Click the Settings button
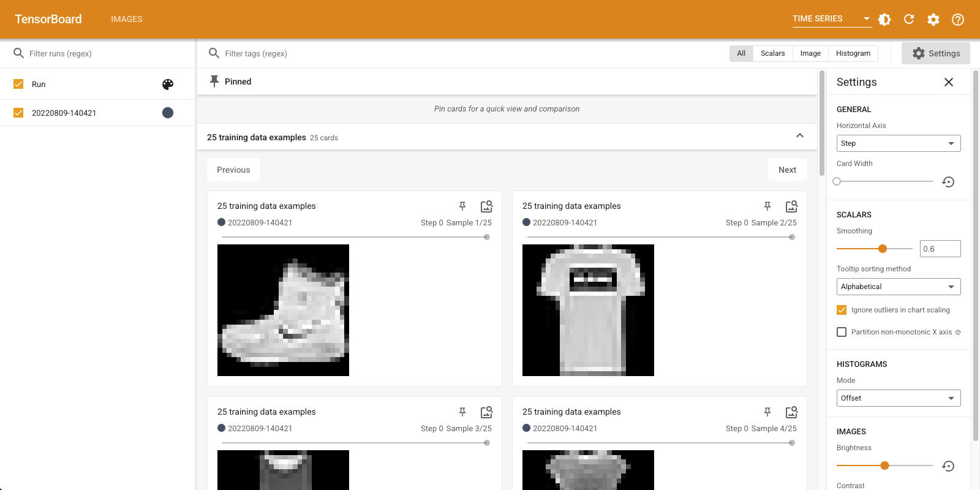The height and width of the screenshot is (490, 980). coord(935,53)
